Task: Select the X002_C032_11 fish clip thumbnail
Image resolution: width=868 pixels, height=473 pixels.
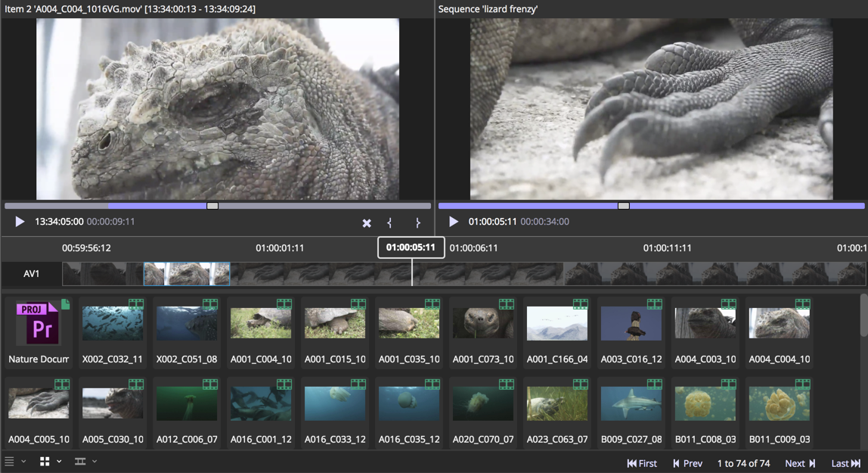Action: click(x=113, y=324)
